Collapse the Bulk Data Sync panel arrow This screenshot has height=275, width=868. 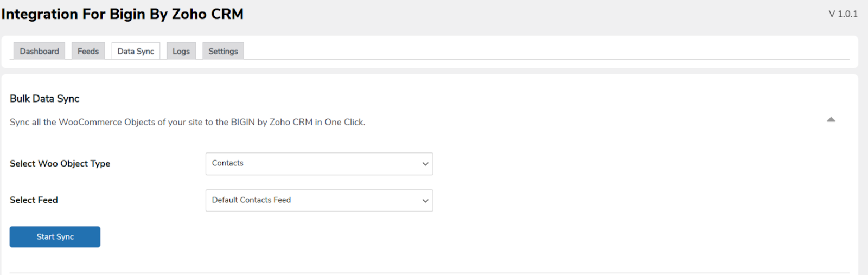(831, 119)
